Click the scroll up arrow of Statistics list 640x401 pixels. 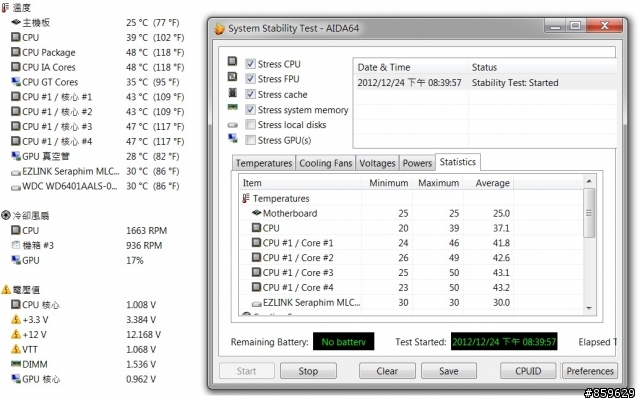point(589,181)
